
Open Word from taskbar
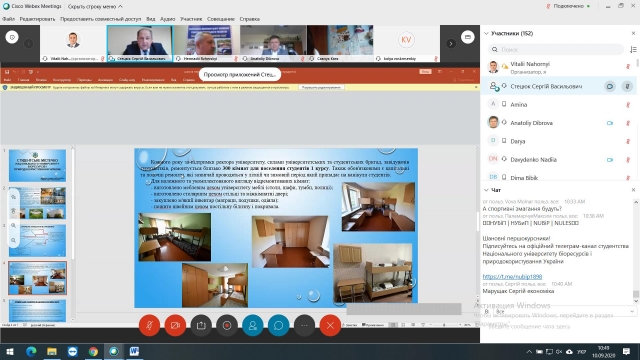[134, 351]
